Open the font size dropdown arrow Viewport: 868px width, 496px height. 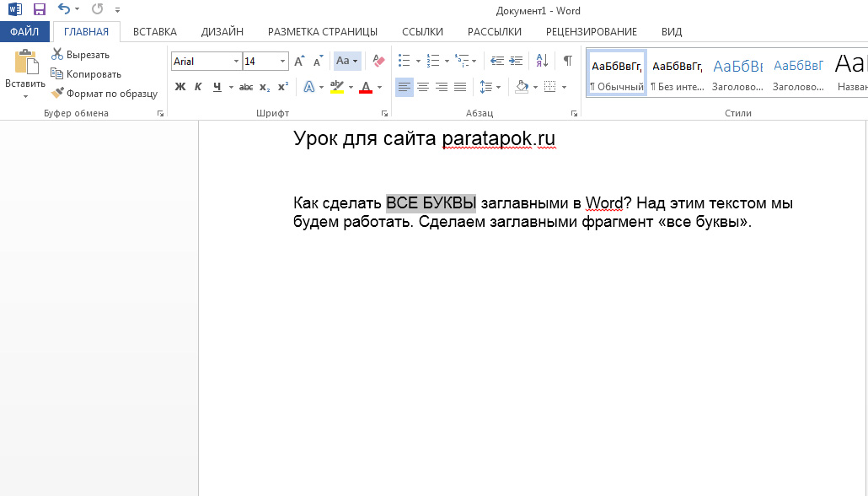pos(282,61)
